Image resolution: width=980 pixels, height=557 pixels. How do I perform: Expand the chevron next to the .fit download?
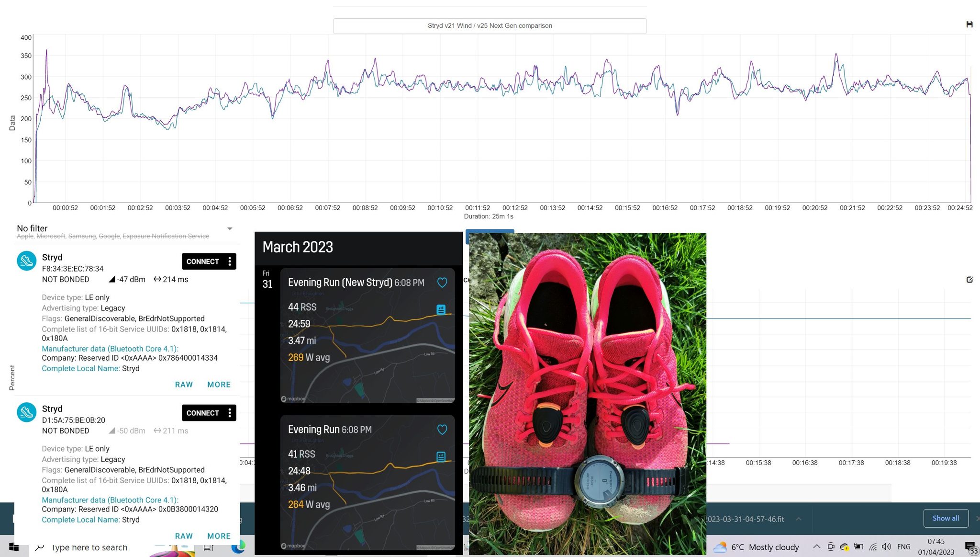pos(799,519)
